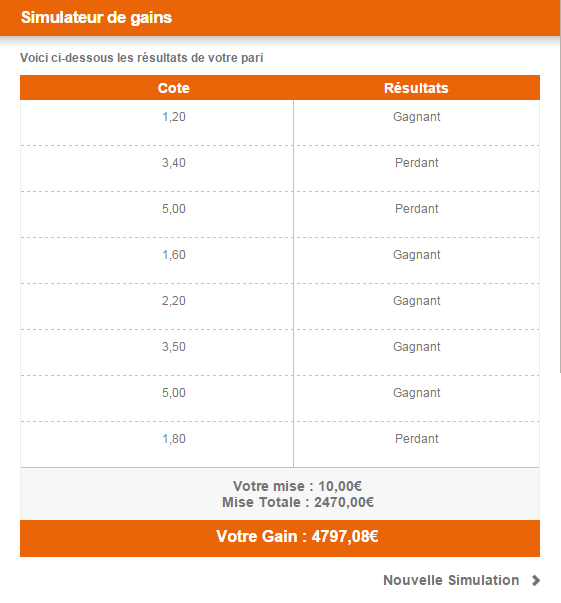561x603 pixels.
Task: Click the 3,40 odds cell
Action: click(174, 163)
